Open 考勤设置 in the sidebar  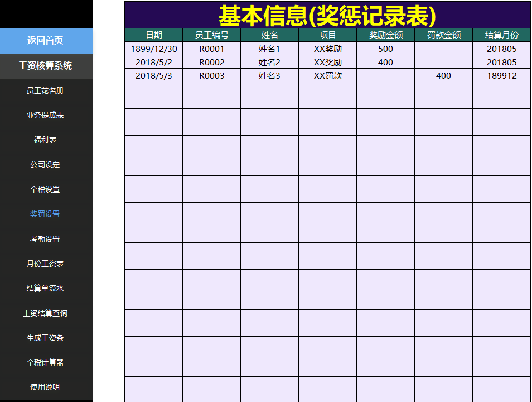46,239
